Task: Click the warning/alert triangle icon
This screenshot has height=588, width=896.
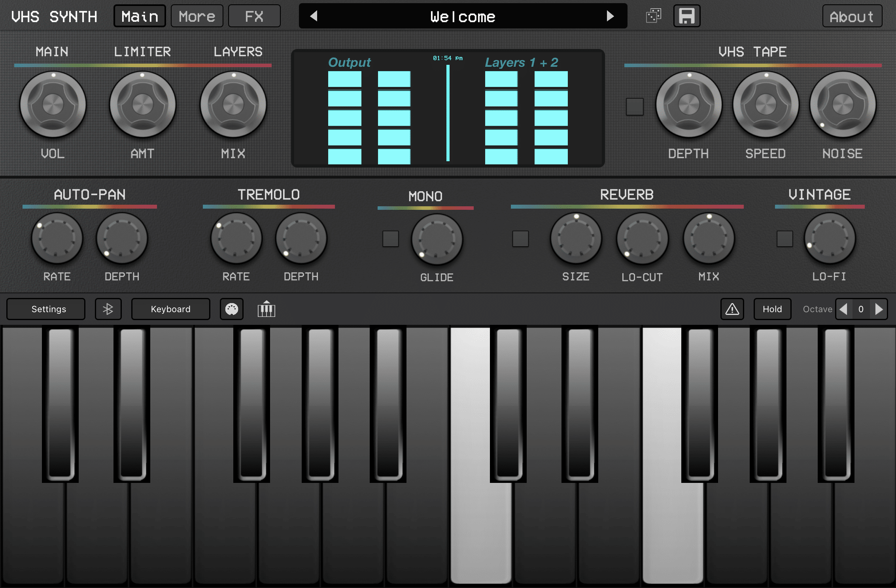Action: (731, 309)
